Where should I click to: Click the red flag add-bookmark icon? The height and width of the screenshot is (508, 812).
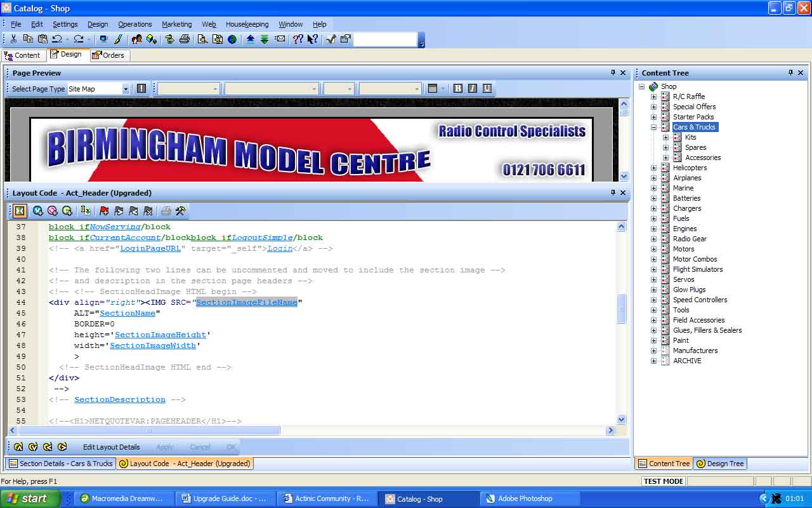coord(105,211)
